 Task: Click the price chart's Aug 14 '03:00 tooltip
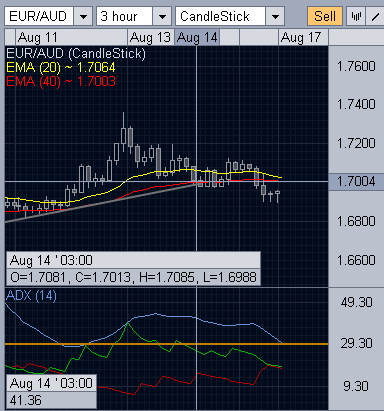tap(133, 260)
